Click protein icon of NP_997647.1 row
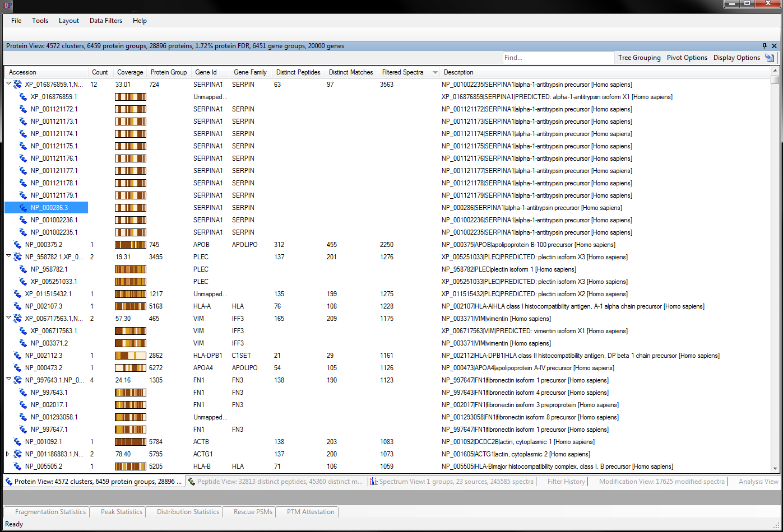This screenshot has height=532, width=783. tap(23, 430)
